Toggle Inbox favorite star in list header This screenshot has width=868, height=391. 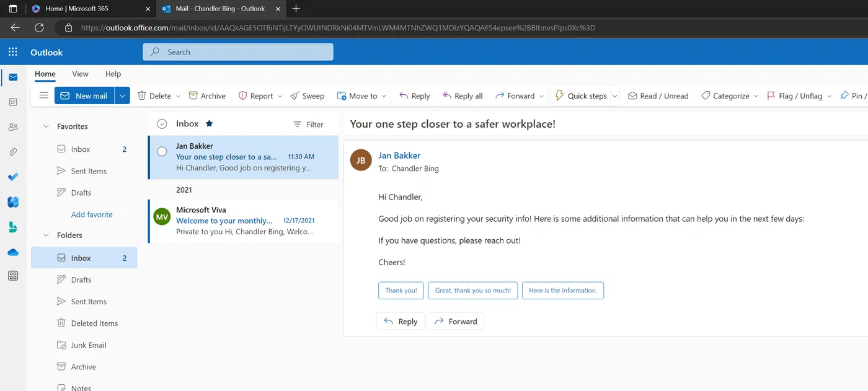pos(209,123)
